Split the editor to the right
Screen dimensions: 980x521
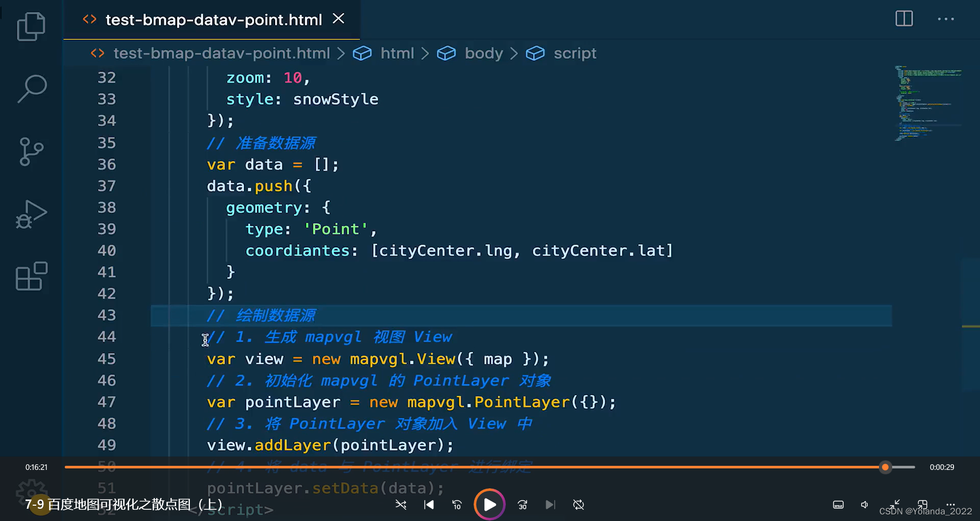pos(904,19)
